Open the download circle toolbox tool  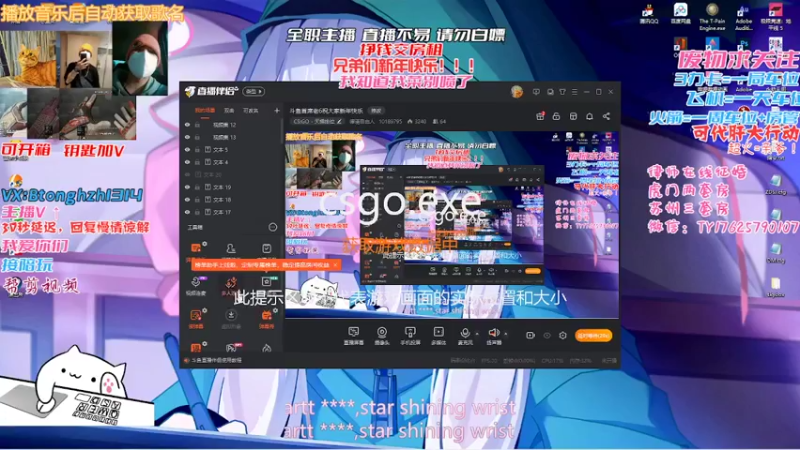pyautogui.click(x=231, y=319)
